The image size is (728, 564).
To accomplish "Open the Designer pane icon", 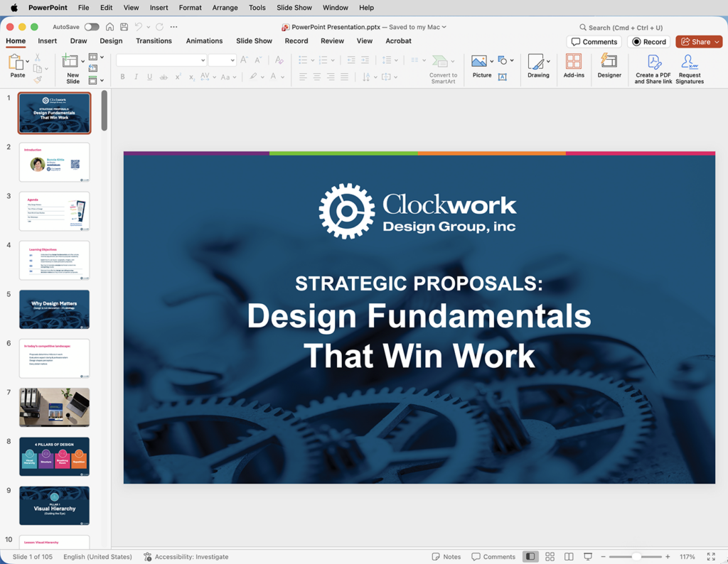I will [x=609, y=61].
